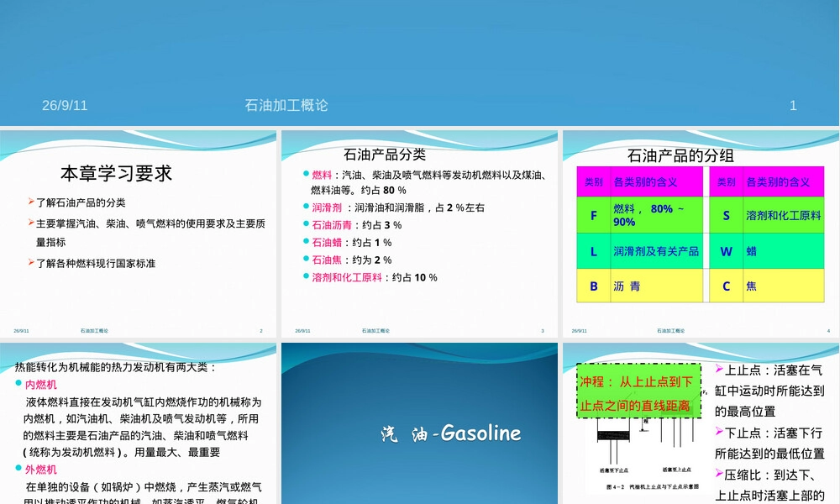Click table cell 燃料, 80% ~ 90%
Viewport: 840px width, 504px height.
point(656,215)
